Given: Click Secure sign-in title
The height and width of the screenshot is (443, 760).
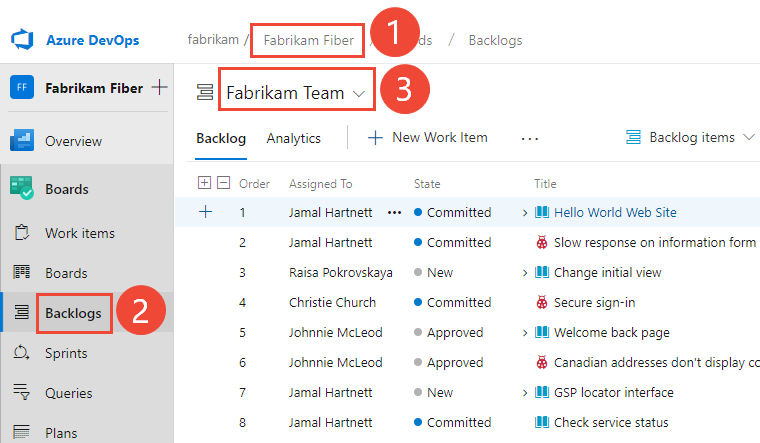Looking at the screenshot, I should (594, 302).
